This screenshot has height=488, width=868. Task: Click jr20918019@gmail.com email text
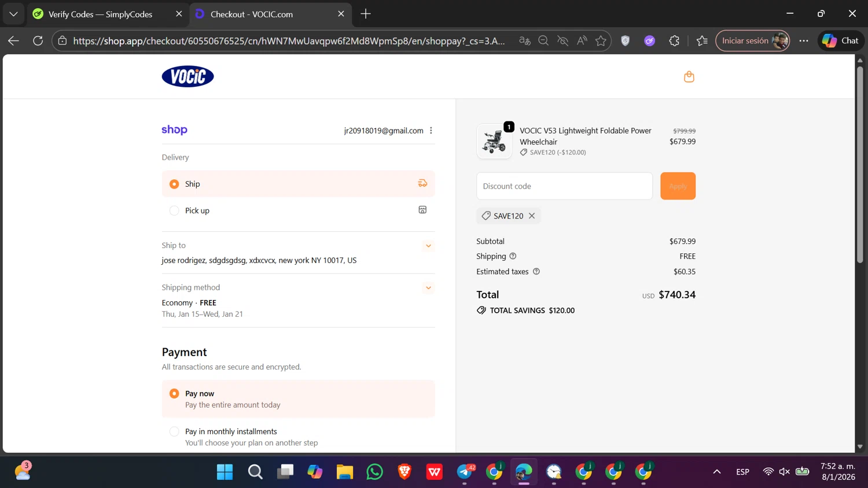[x=384, y=131]
